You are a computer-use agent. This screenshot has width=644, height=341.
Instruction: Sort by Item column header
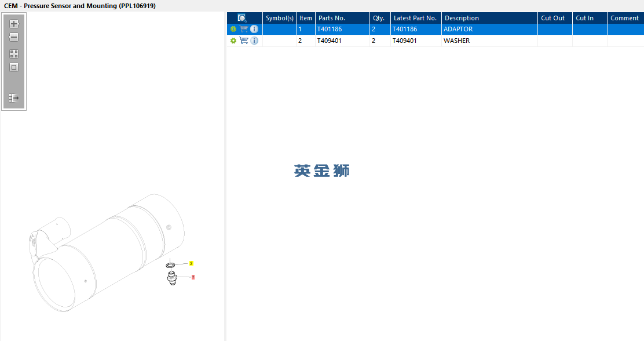306,18
